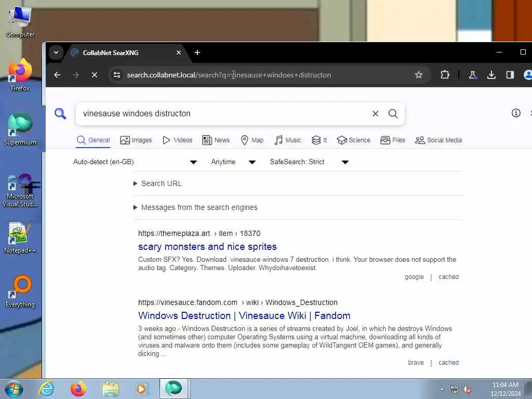532x399 pixels.
Task: Open the browser downloads icon
Action: pos(491,75)
